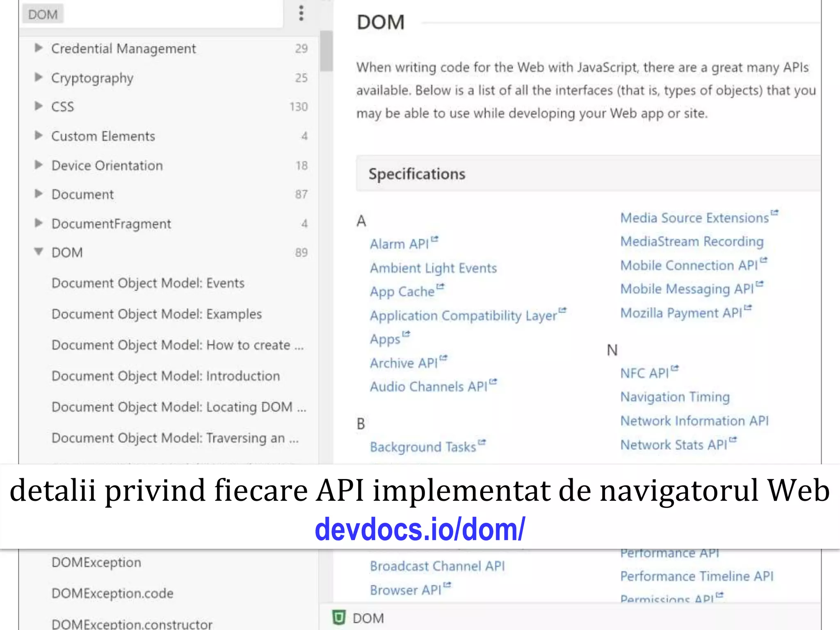
Task: Expand the CSS category arrow
Action: [39, 106]
